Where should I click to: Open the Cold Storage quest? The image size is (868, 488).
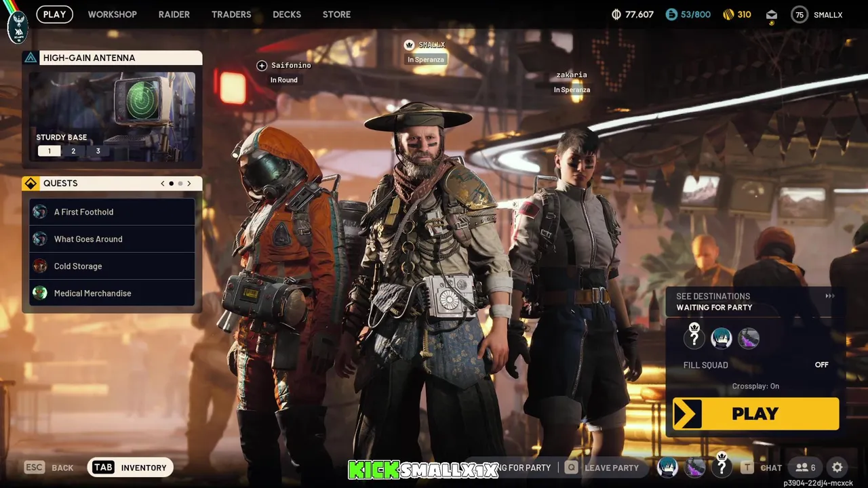(x=112, y=266)
